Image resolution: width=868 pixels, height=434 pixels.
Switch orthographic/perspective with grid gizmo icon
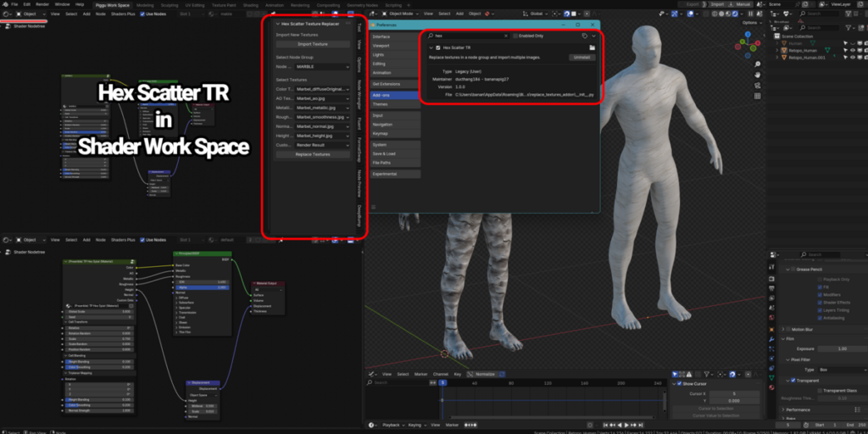tap(757, 97)
